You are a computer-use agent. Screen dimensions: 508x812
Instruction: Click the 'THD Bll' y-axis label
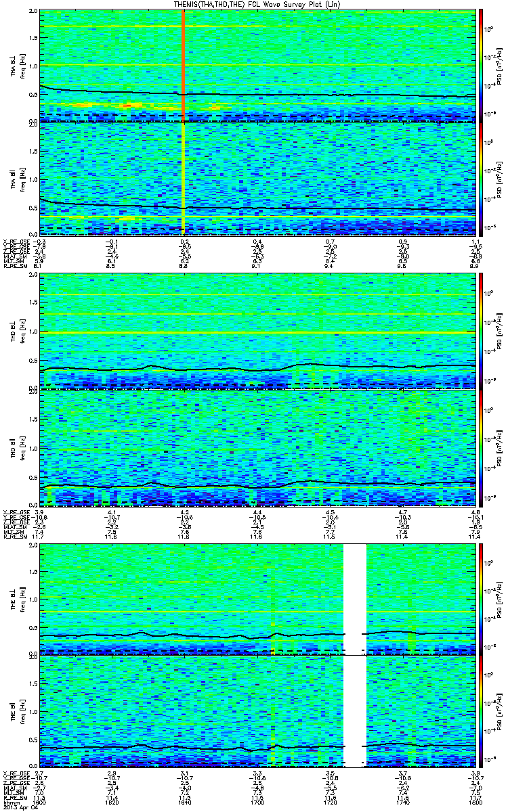tap(13, 447)
